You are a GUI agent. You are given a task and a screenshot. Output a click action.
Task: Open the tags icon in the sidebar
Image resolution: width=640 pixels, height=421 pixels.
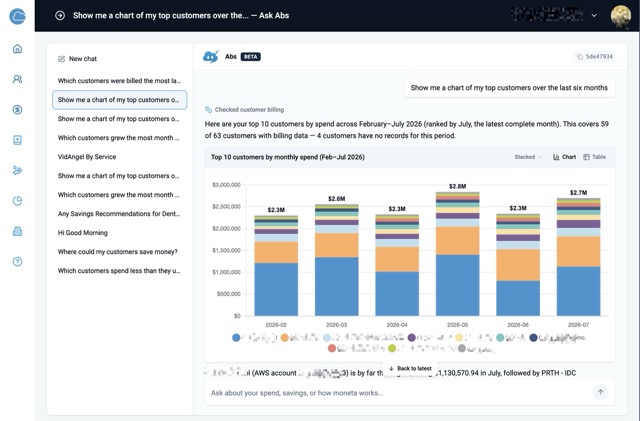click(17, 170)
